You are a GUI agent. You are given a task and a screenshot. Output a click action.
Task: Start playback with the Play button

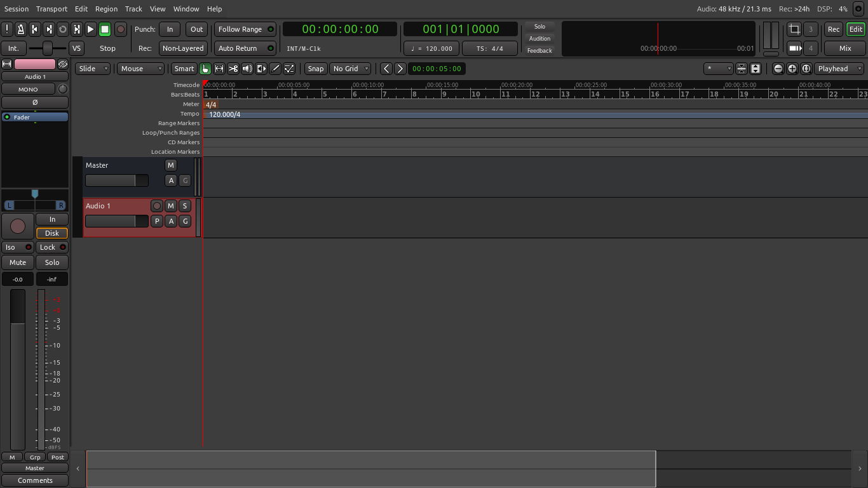[x=90, y=29]
